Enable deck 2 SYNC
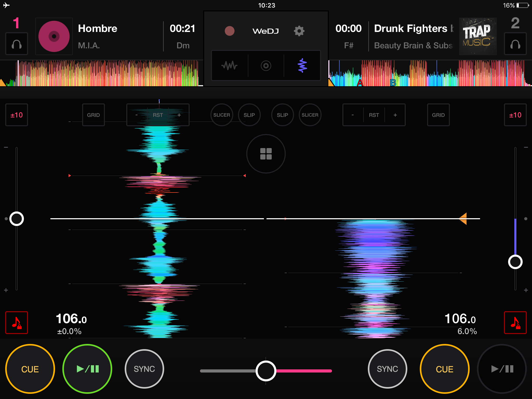 (x=388, y=369)
